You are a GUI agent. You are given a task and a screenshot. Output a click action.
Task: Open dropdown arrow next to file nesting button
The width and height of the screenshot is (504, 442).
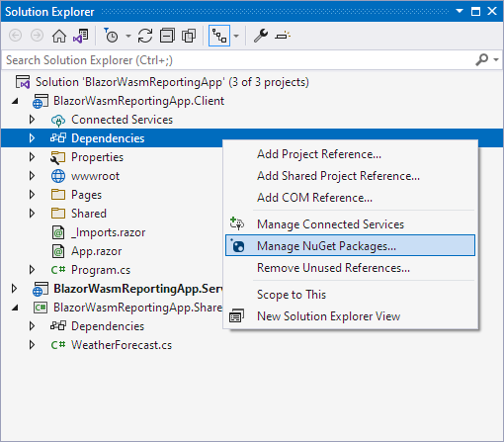point(236,36)
